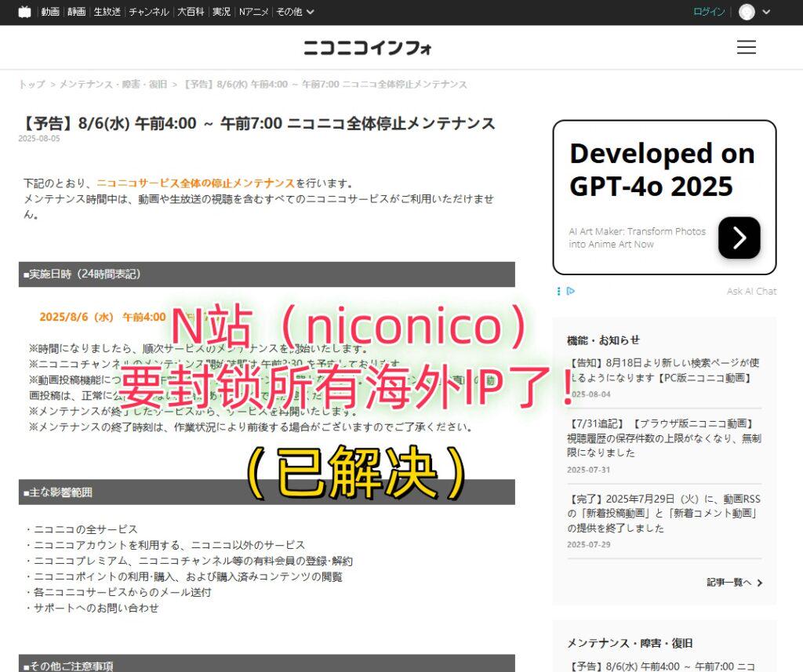Screen dimensions: 803x672
Task: Click the article date 2025-08-05
Action: (39, 138)
